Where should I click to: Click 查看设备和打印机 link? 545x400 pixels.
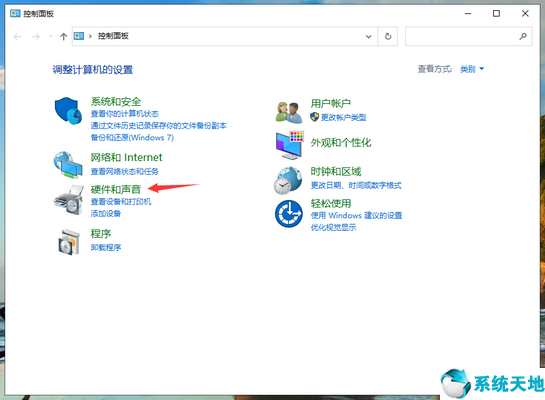[x=121, y=202]
